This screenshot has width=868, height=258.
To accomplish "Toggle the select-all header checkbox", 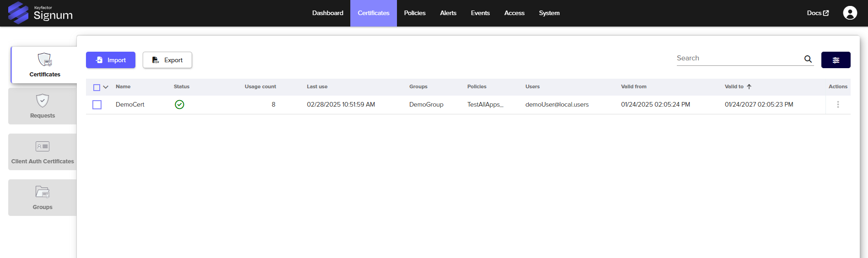I will coord(96,87).
